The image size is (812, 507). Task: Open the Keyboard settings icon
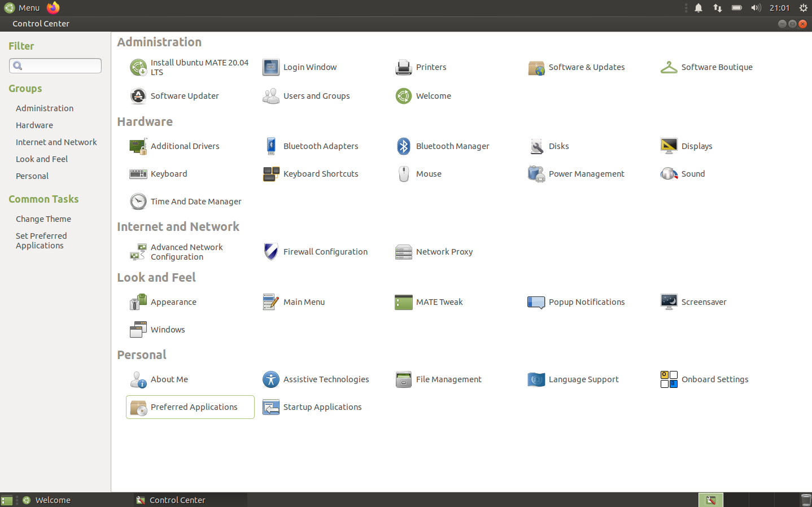point(138,174)
